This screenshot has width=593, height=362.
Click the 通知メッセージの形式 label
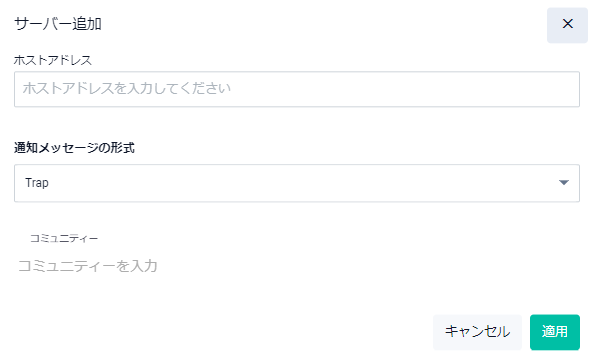pyautogui.click(x=74, y=148)
